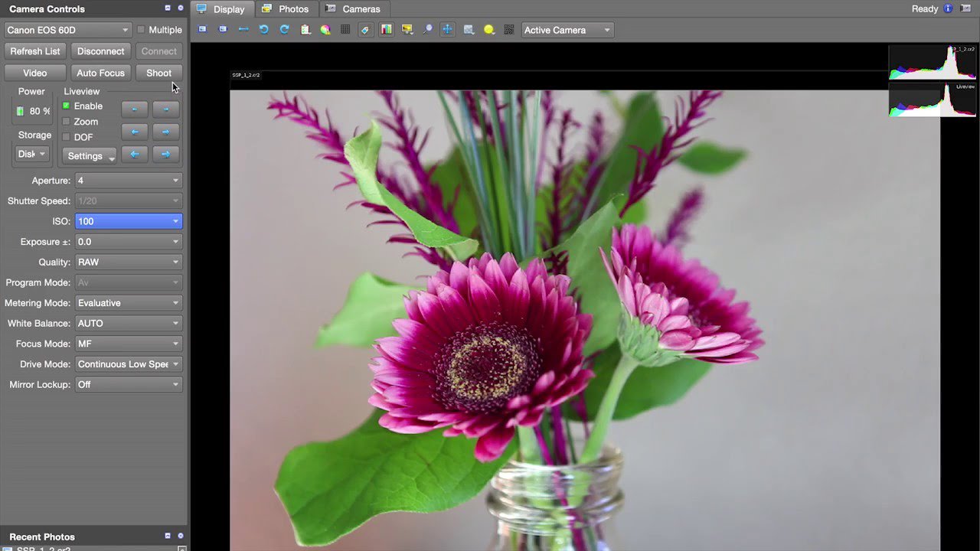Open the ISO dropdown showing 100
980x551 pixels.
[x=128, y=221]
